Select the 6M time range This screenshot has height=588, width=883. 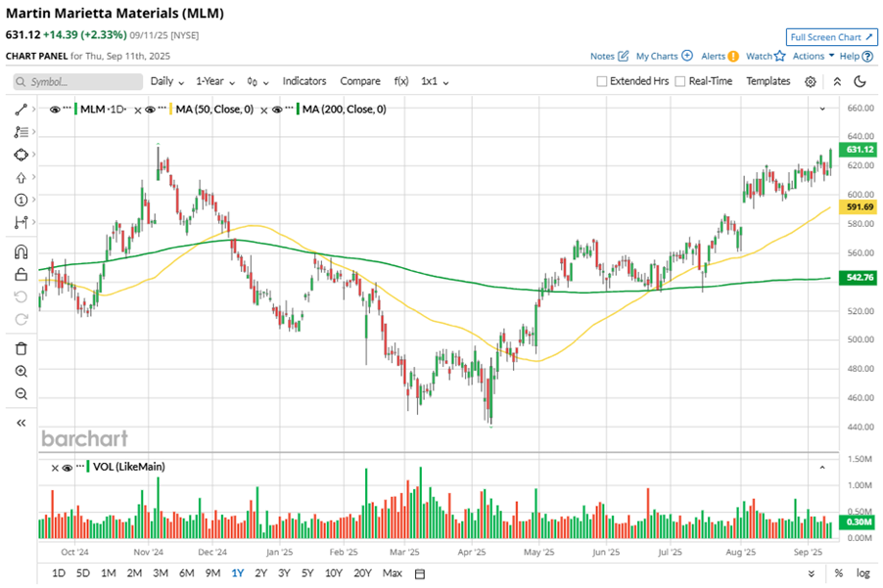pyautogui.click(x=186, y=573)
